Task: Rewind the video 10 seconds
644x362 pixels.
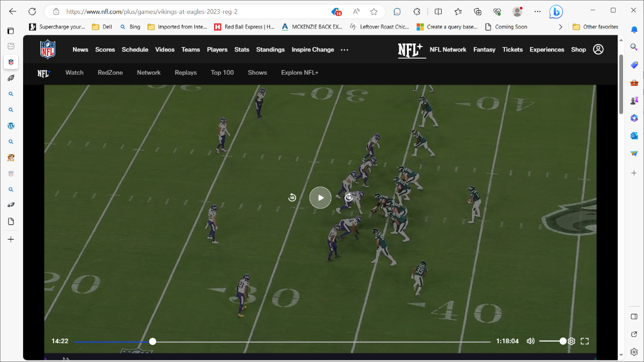Action: click(x=292, y=198)
